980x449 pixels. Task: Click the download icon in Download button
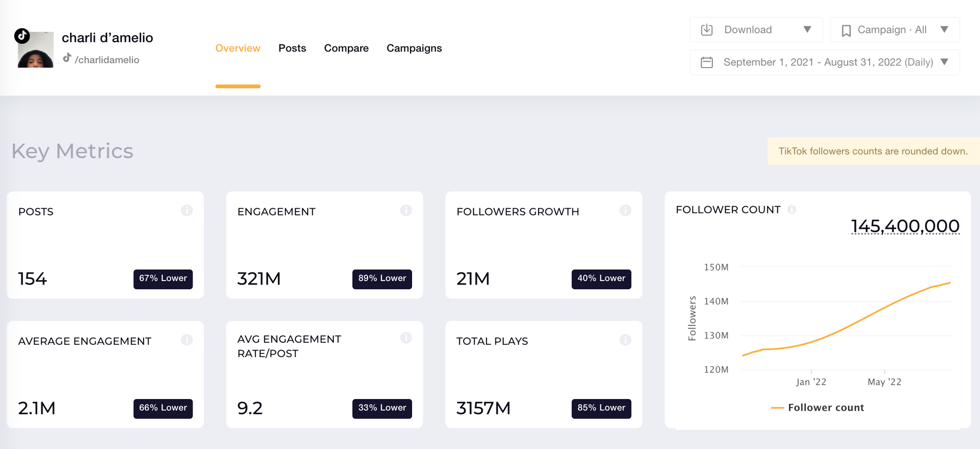point(707,30)
